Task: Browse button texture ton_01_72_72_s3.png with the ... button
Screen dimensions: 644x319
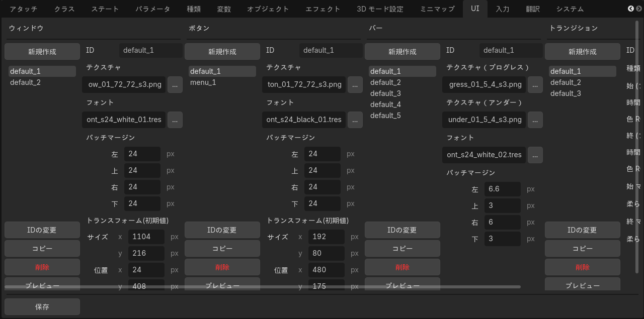Action: click(355, 85)
